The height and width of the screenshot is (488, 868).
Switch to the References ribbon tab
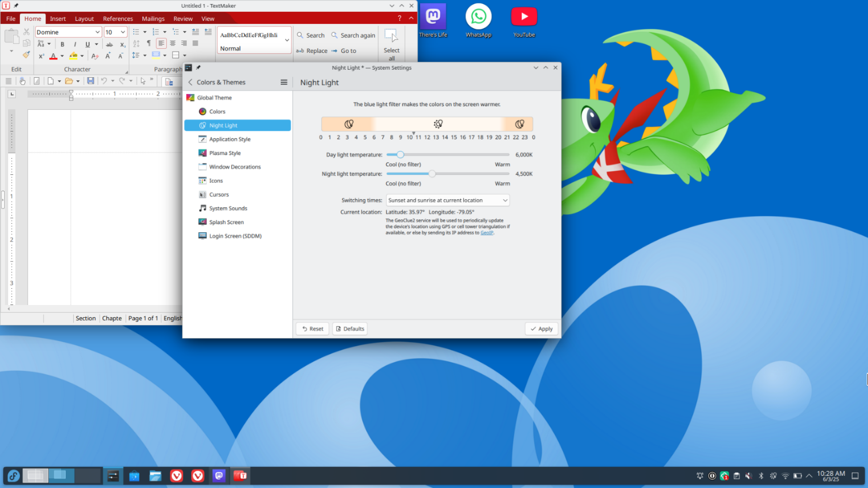(118, 19)
